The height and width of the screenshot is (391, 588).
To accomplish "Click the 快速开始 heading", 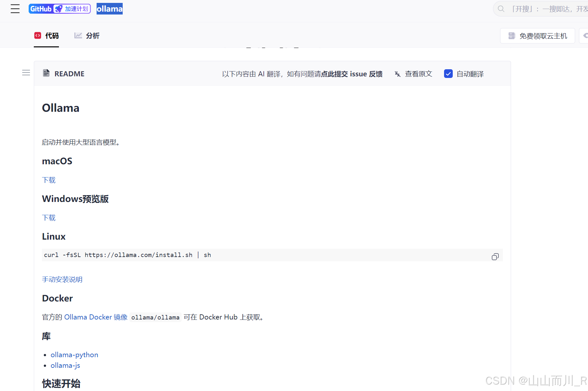I will pyautogui.click(x=61, y=383).
